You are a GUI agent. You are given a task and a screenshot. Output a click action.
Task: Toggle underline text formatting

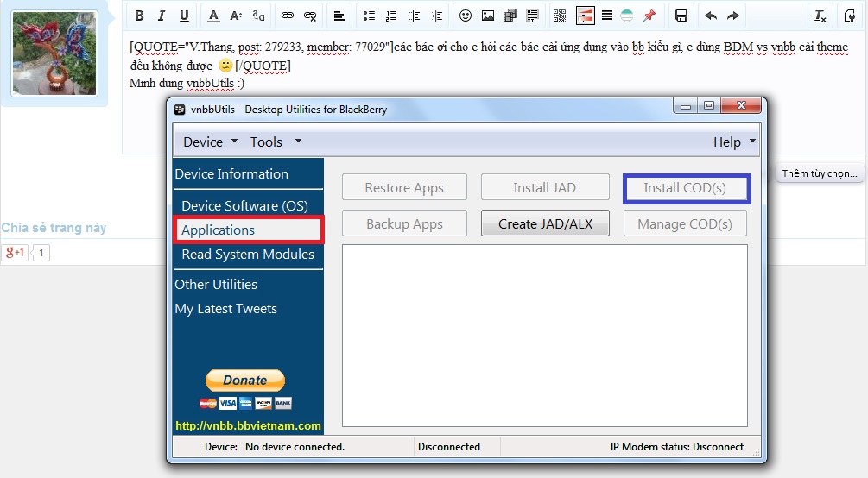pos(184,16)
